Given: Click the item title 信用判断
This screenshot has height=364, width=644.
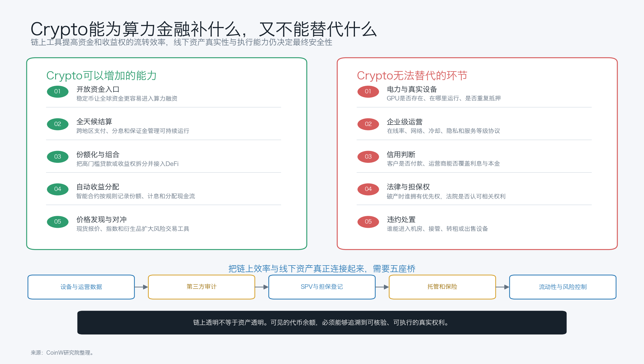Looking at the screenshot, I should [401, 154].
